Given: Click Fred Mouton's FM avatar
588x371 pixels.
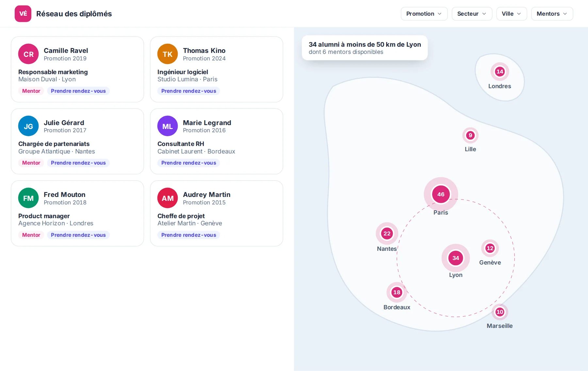Looking at the screenshot, I should click(x=28, y=198).
